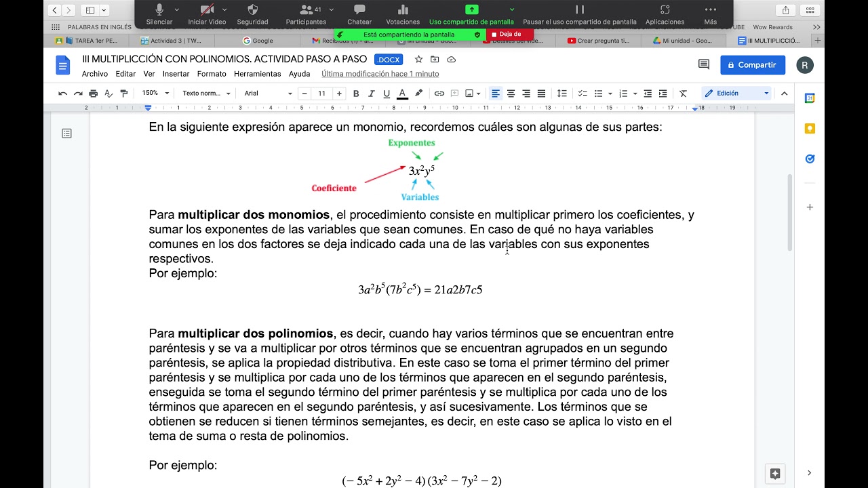Click the Undo arrow in toolbar
868x488 pixels.
[63, 94]
